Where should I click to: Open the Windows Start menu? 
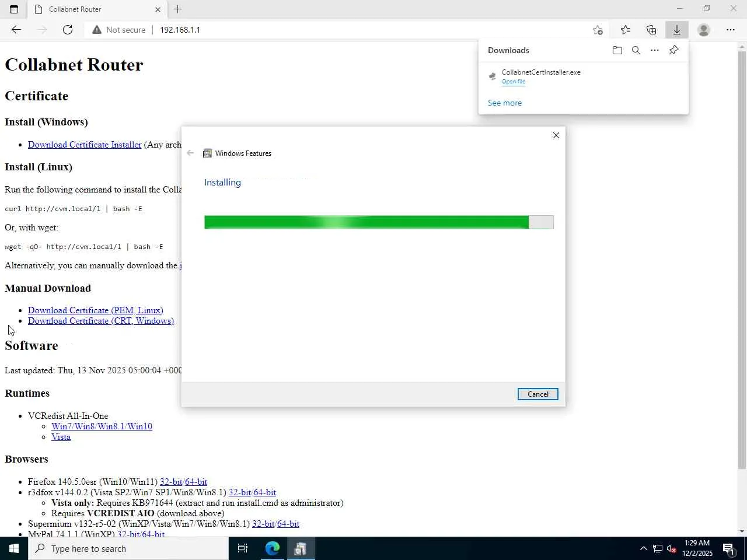pyautogui.click(x=14, y=548)
